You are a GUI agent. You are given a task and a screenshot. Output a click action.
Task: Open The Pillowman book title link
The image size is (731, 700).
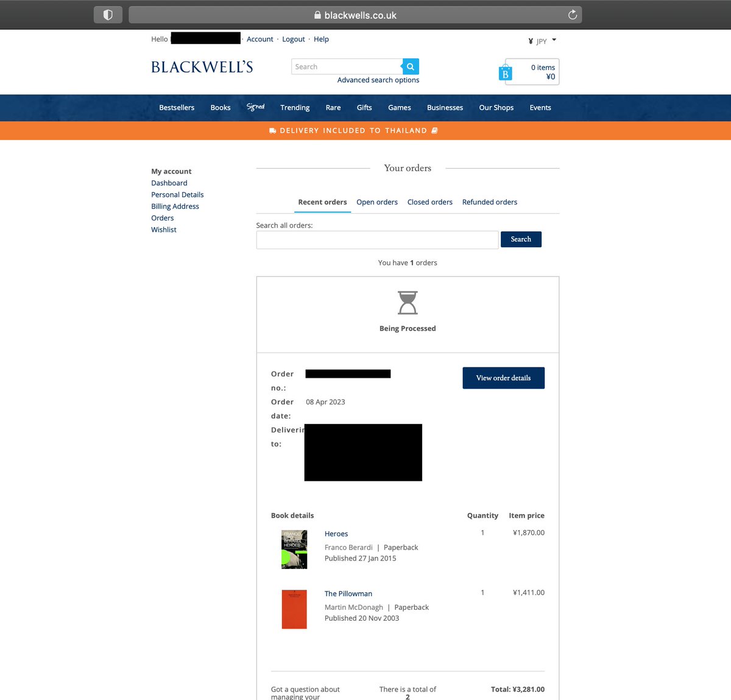(348, 593)
